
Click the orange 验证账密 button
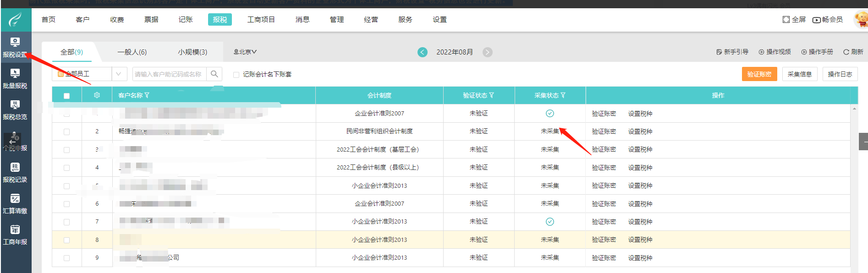[759, 74]
